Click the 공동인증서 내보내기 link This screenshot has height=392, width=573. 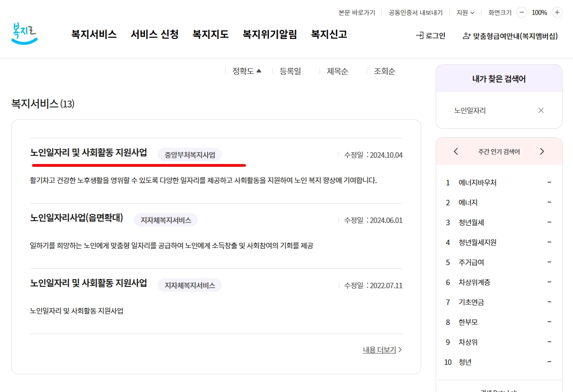(x=415, y=12)
